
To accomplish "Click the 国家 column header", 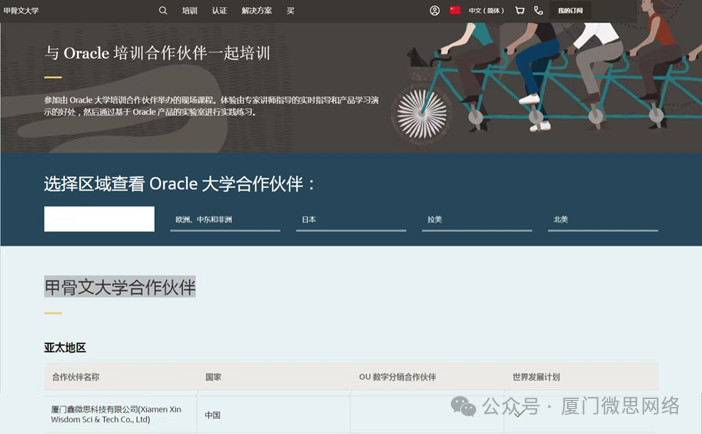I will [213, 377].
